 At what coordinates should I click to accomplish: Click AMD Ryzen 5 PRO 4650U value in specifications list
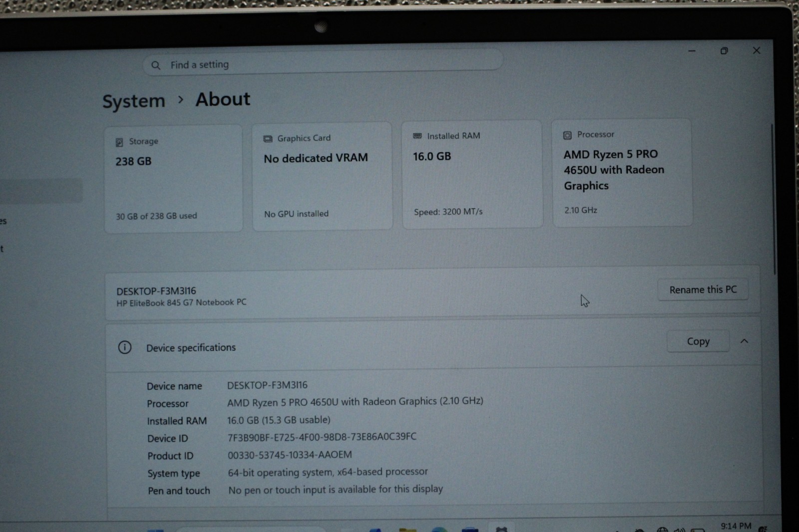[355, 401]
